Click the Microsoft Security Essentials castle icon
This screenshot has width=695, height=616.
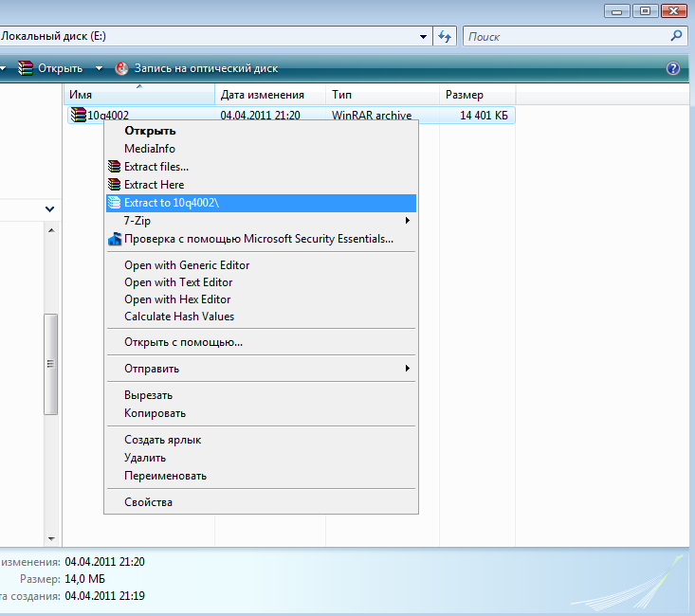[x=115, y=239]
